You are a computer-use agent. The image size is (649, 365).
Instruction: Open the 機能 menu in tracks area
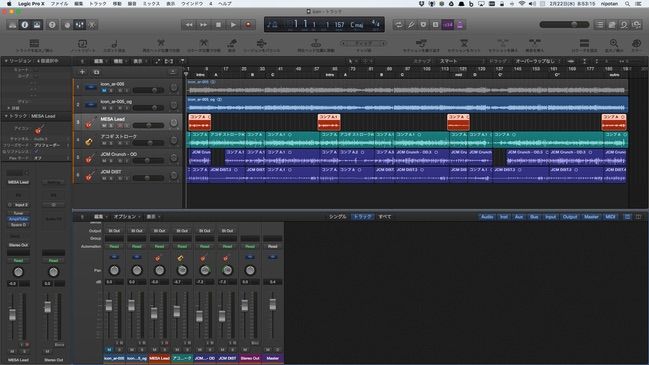pyautogui.click(x=119, y=61)
